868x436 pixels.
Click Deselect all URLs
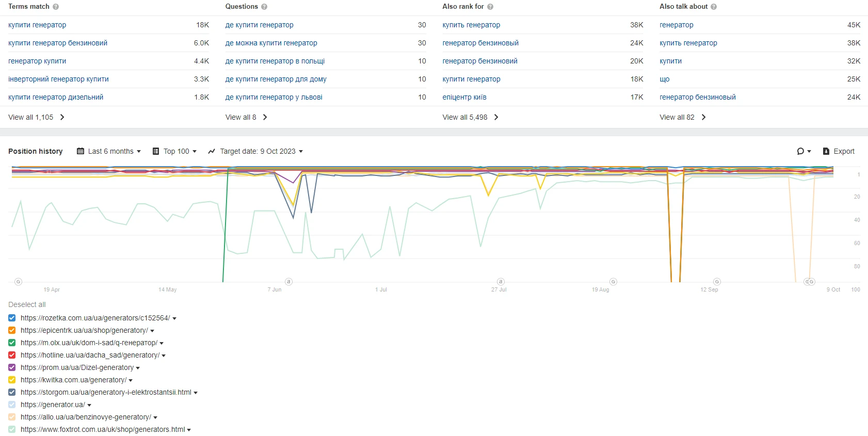point(27,304)
